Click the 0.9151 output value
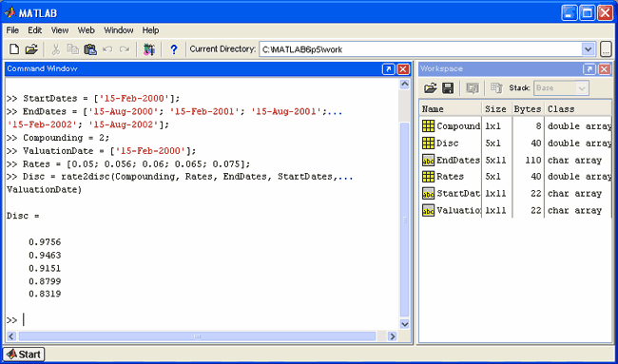The width and height of the screenshot is (618, 364). pos(45,268)
